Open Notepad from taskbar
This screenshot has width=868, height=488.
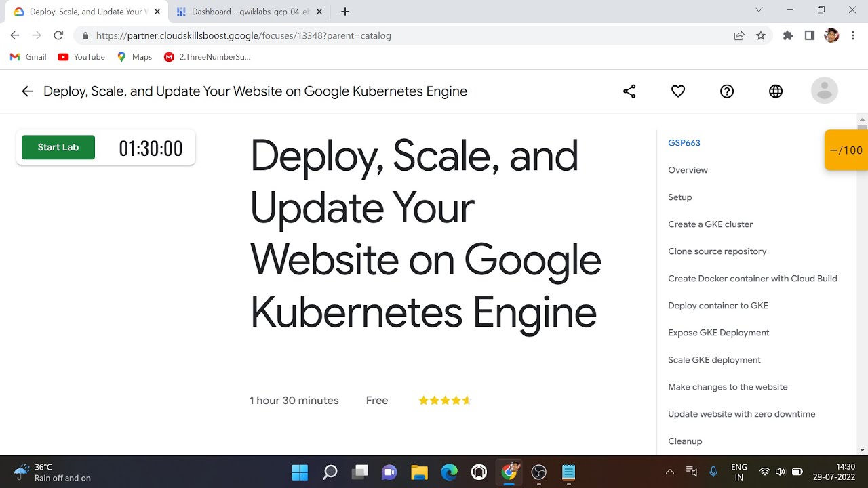568,472
